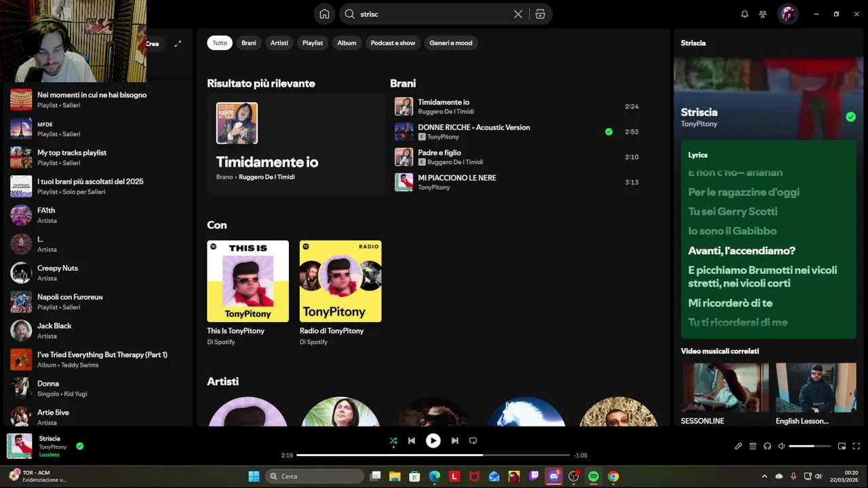Open Creepy Nuts artist in library

[98, 272]
